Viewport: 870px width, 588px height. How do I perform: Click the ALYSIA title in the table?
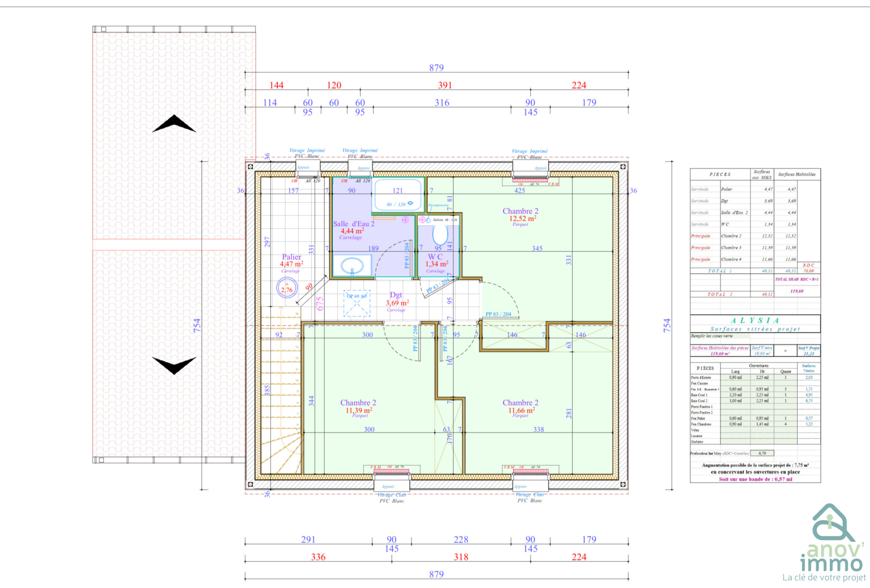pyautogui.click(x=755, y=321)
